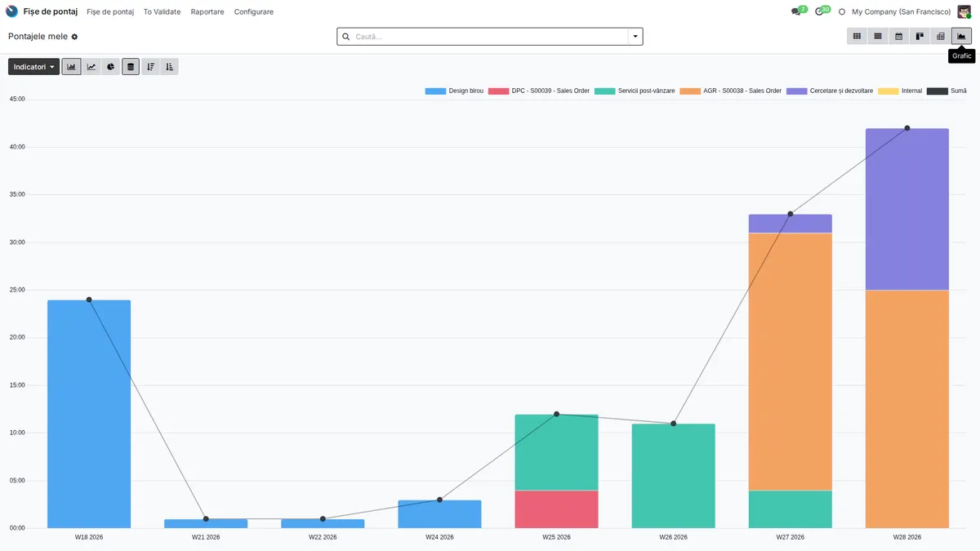Open the Indicatori dropdown
This screenshot has width=980, height=551.
[x=34, y=67]
